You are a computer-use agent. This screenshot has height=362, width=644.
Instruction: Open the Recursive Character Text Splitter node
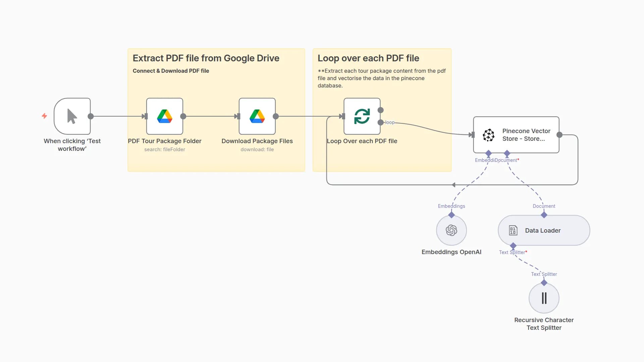[x=544, y=298]
